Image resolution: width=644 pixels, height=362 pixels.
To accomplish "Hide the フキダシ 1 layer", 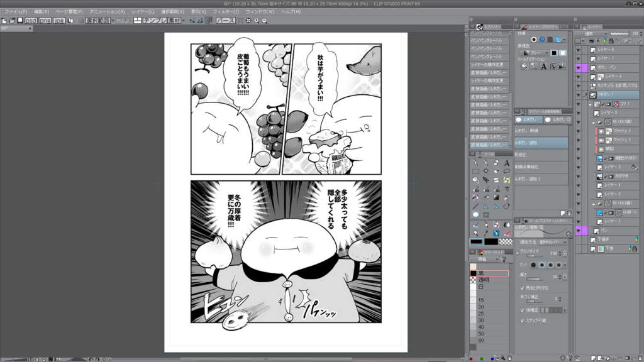I will pos(579,95).
